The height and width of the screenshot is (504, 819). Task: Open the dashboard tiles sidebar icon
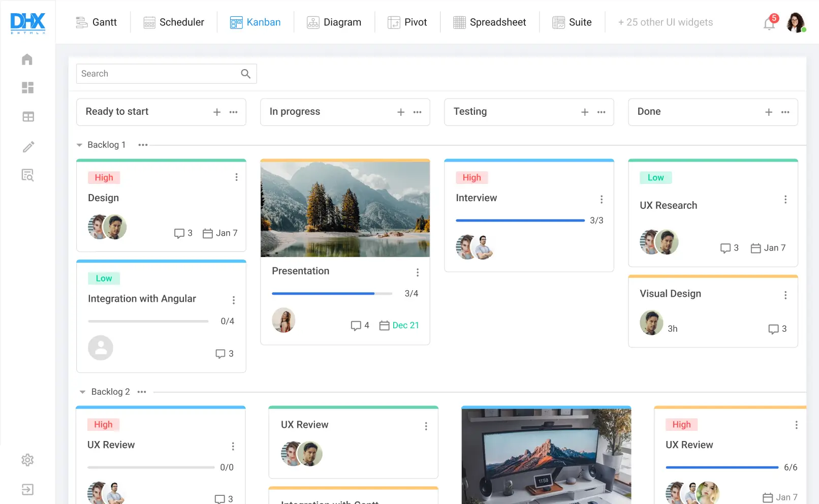click(27, 88)
